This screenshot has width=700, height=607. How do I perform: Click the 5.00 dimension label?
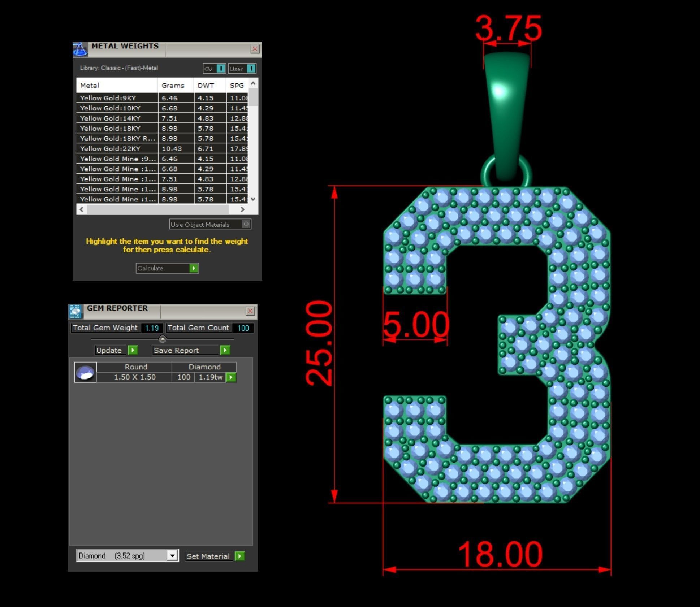[416, 324]
